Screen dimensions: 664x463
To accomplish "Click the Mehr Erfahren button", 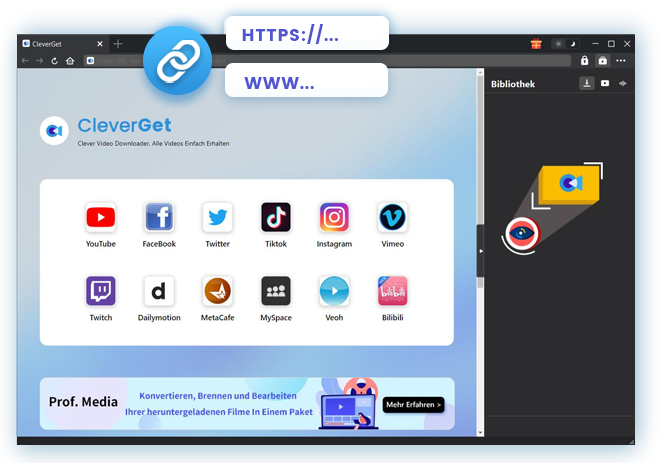I will 414,405.
